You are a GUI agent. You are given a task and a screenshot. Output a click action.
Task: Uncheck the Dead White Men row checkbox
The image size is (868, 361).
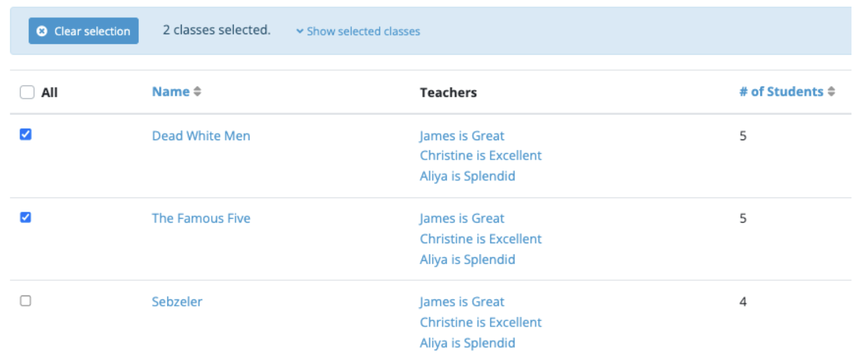point(26,134)
